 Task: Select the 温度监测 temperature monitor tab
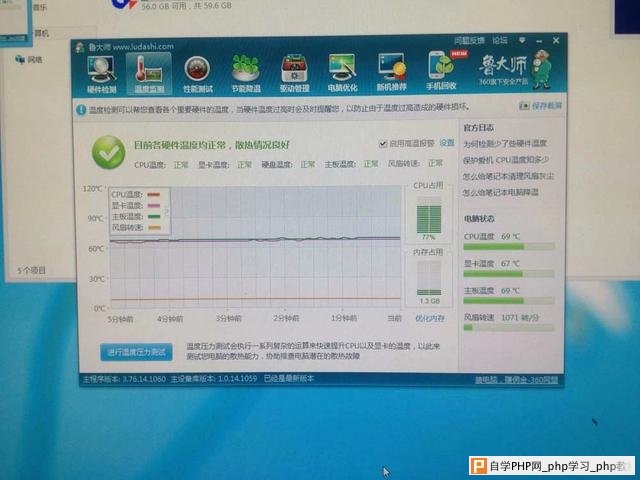click(x=149, y=74)
